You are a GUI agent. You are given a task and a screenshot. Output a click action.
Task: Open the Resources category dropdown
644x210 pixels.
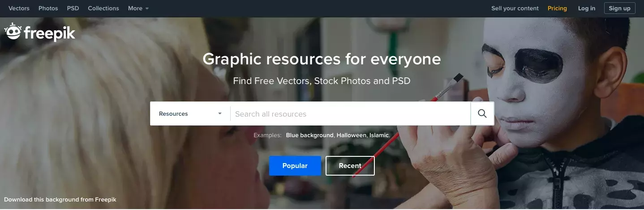point(190,113)
